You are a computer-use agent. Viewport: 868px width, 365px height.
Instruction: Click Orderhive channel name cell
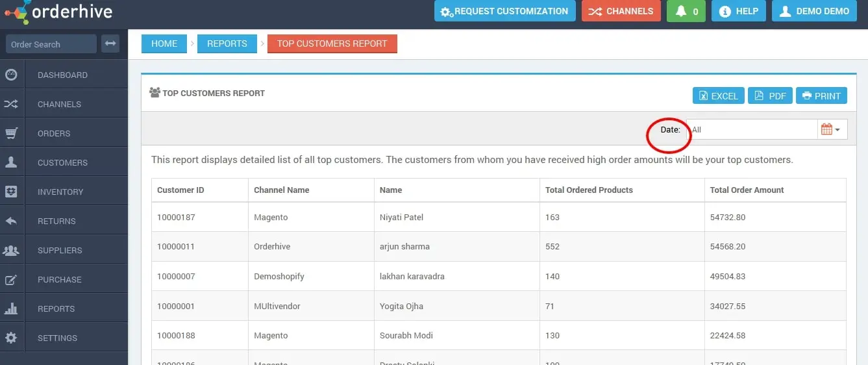312,247
